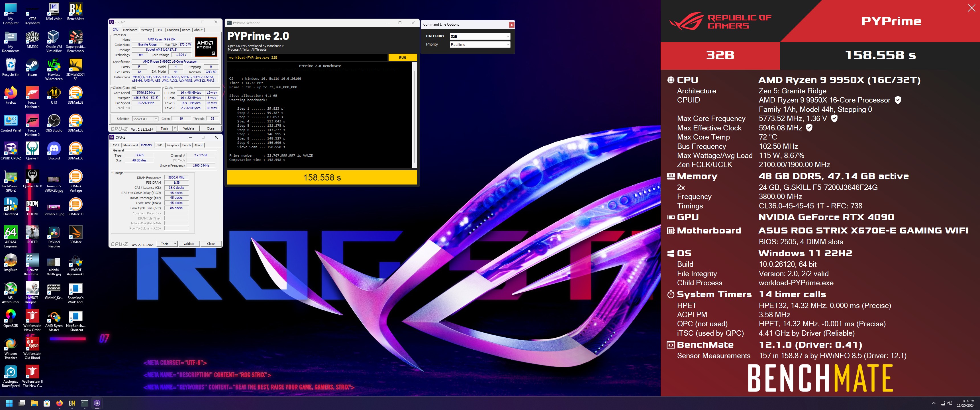The width and height of the screenshot is (980, 410).
Task: Launch OBS Studio desktop shortcut
Action: (54, 123)
